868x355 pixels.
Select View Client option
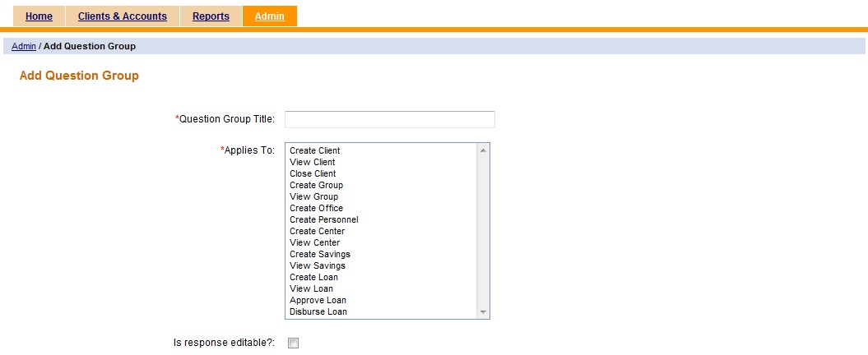[313, 162]
